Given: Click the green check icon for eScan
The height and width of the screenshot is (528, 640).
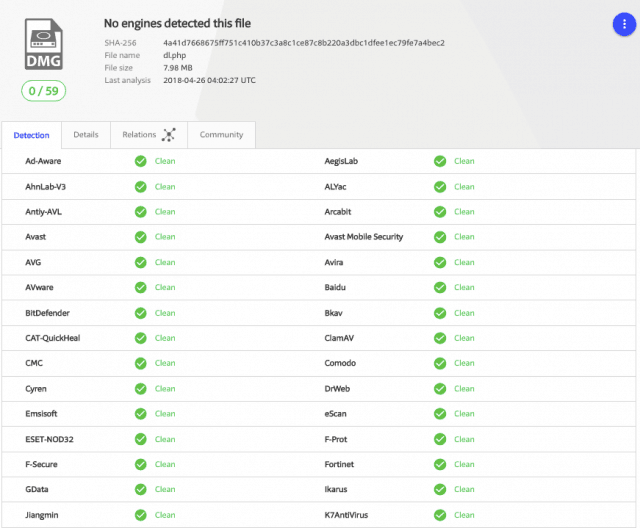Looking at the screenshot, I should (x=440, y=414).
